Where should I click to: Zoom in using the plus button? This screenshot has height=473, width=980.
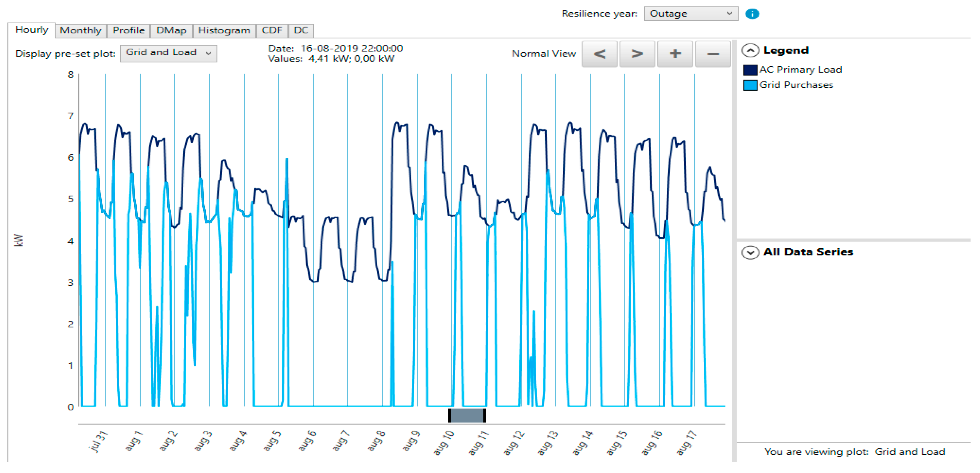point(675,54)
